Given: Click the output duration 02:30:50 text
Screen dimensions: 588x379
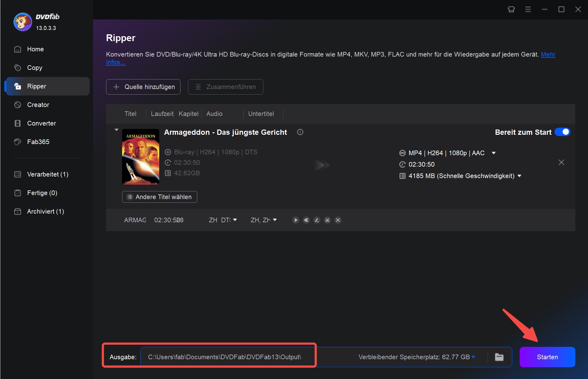Looking at the screenshot, I should 422,164.
